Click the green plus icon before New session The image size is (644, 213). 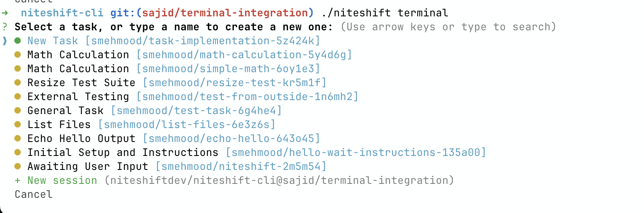(18, 180)
